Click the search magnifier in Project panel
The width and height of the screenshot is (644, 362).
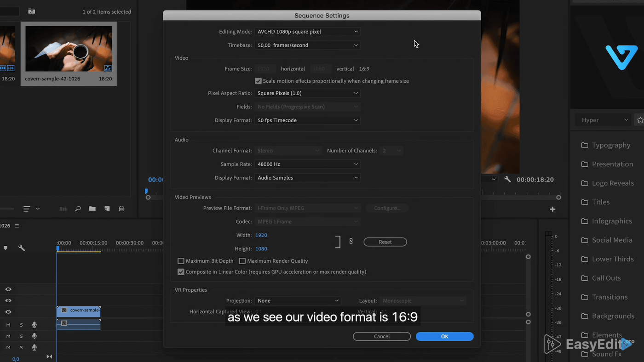78,209
